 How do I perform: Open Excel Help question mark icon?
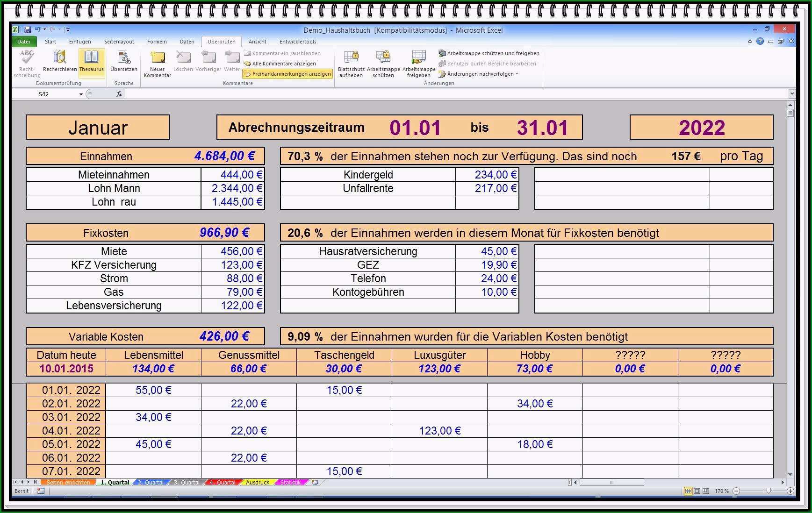[x=760, y=41]
